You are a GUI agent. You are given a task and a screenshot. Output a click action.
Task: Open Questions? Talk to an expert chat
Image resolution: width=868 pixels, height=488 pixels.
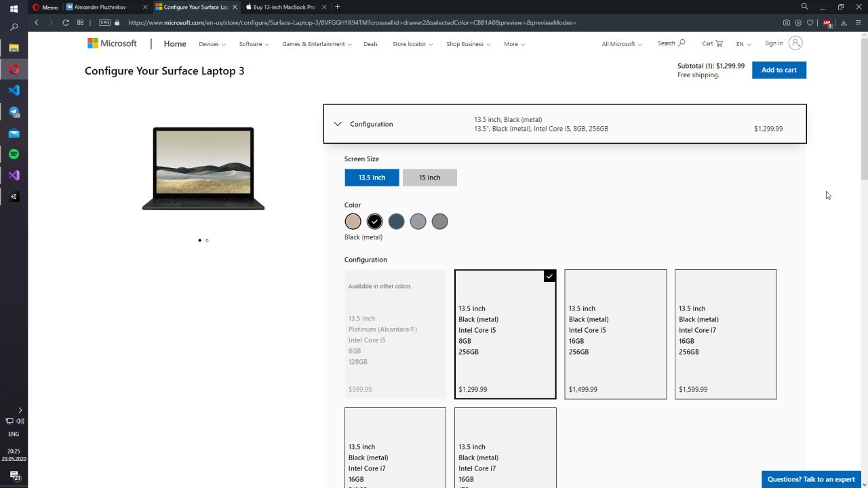click(x=811, y=479)
